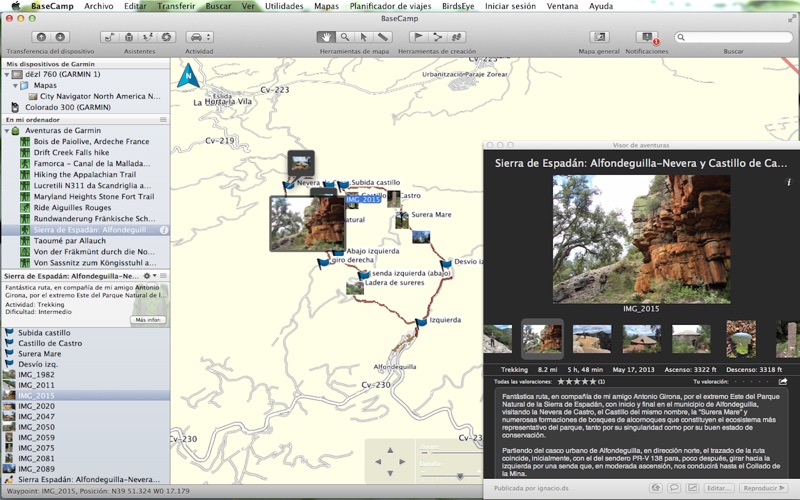Click the runner adventure assistant icon
The height and width of the screenshot is (500, 800).
(x=147, y=37)
